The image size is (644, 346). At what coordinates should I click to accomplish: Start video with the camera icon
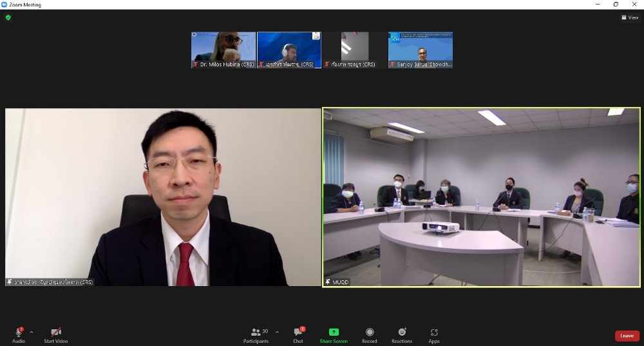pos(55,332)
